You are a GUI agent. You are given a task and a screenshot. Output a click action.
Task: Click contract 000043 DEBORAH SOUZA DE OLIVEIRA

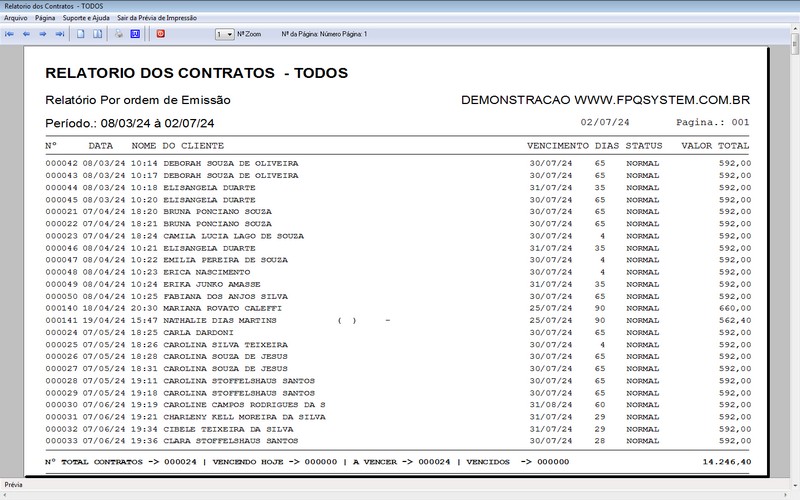coord(398,176)
